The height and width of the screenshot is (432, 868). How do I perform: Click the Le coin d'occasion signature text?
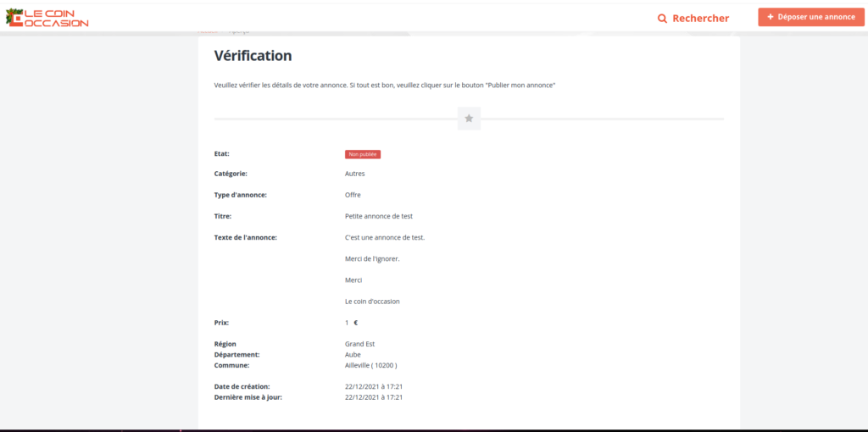pyautogui.click(x=372, y=301)
